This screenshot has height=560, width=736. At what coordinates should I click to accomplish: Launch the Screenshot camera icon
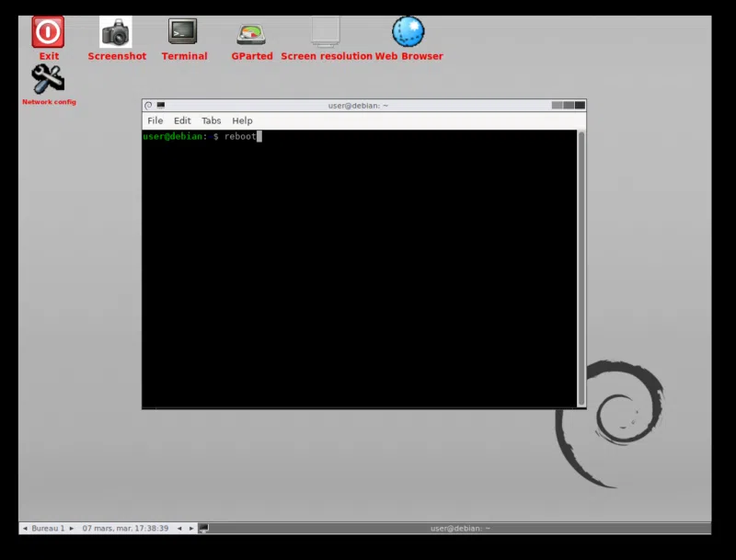[x=116, y=33]
